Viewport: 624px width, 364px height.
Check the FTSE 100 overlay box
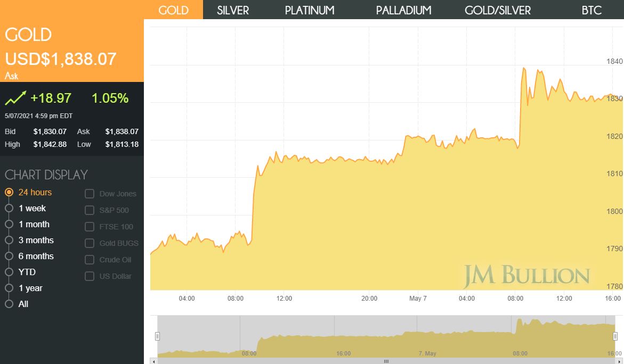90,227
